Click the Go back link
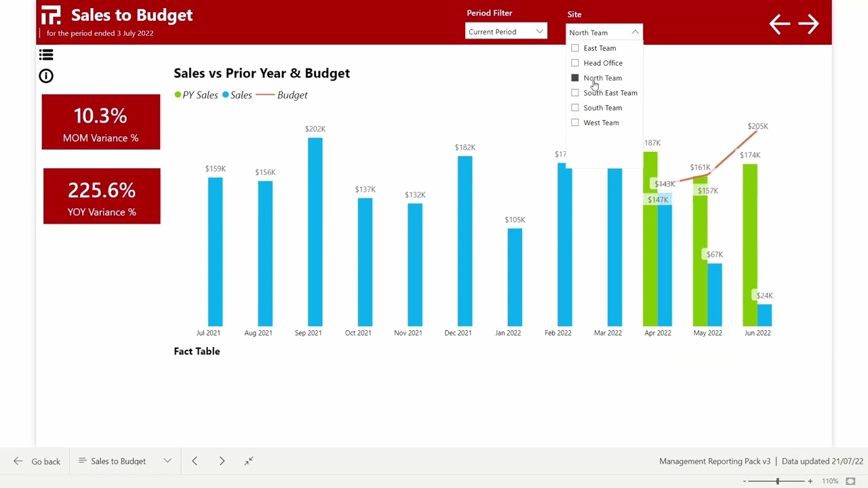This screenshot has height=488, width=868. [45, 462]
